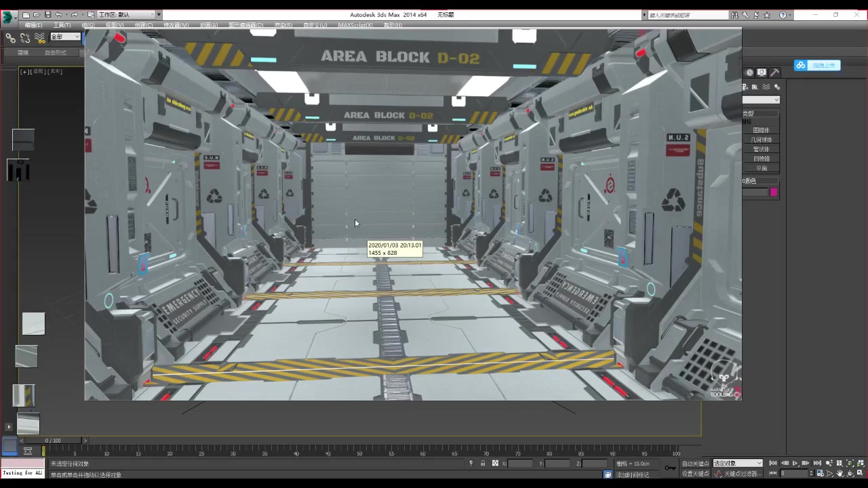Click the 圆锥体 object type button

761,130
